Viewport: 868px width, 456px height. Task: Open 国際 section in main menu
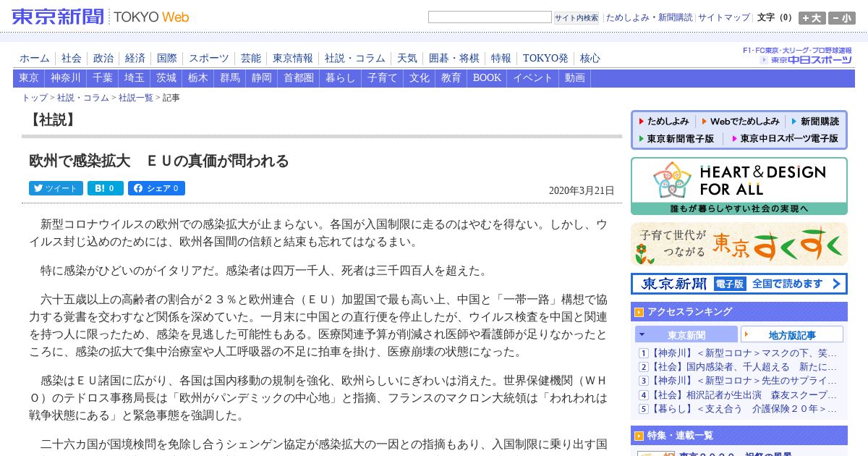click(x=167, y=58)
